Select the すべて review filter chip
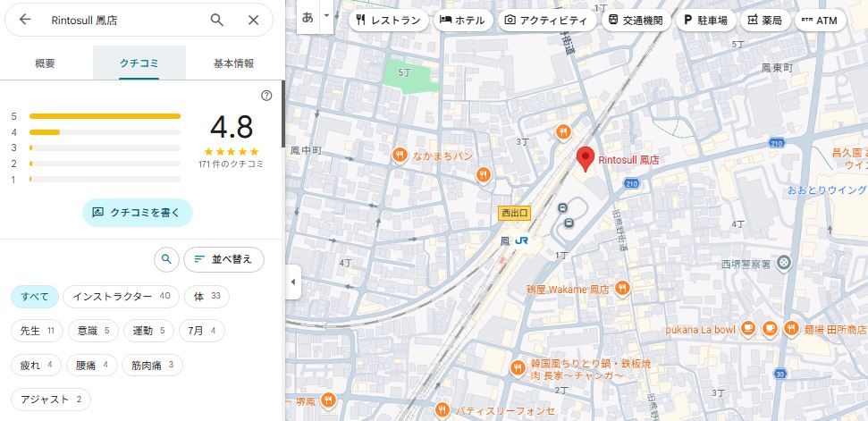This screenshot has height=421, width=868. click(x=35, y=296)
